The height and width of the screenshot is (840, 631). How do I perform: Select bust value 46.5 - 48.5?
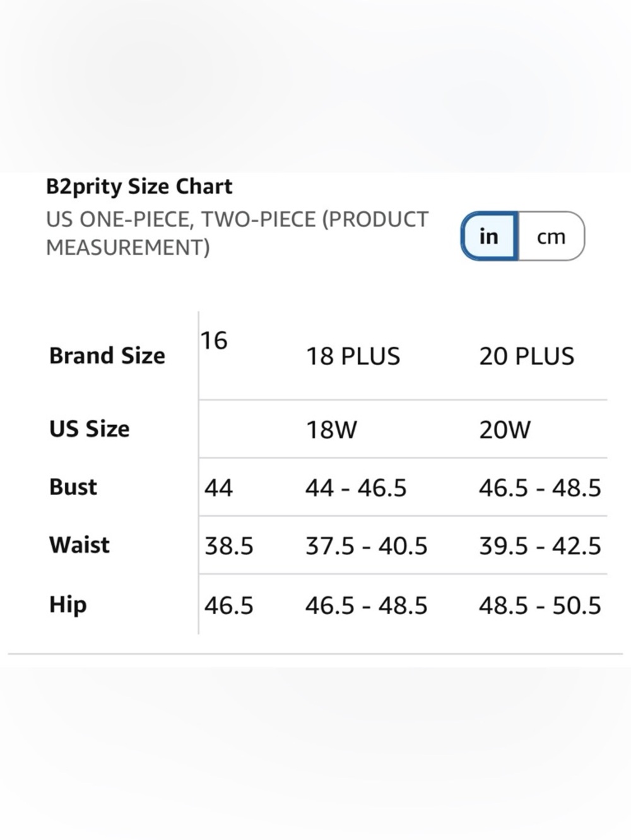pyautogui.click(x=540, y=488)
